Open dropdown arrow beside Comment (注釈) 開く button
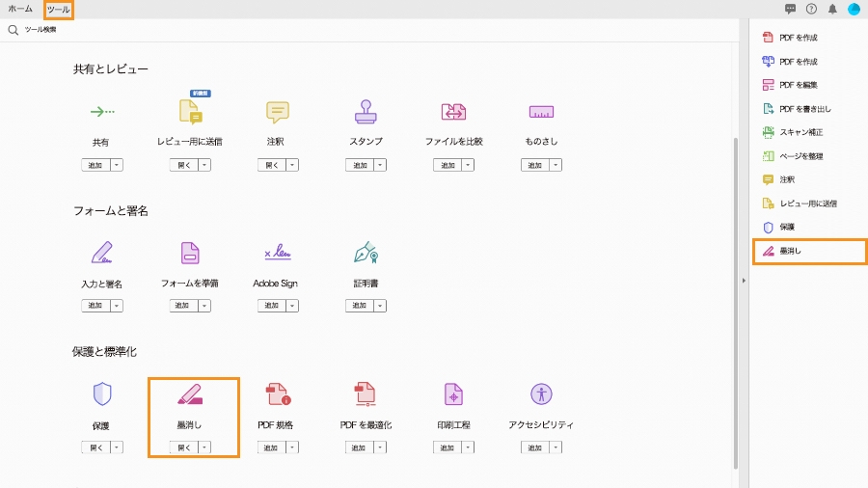 pyautogui.click(x=292, y=165)
